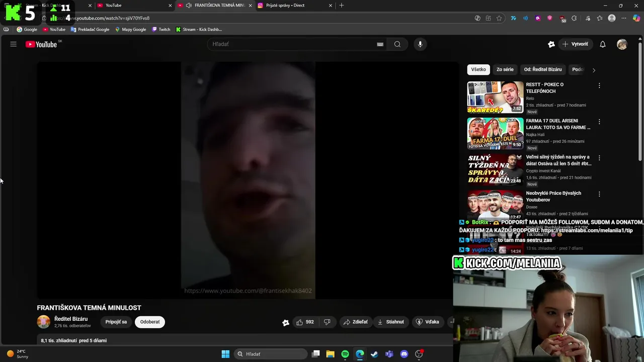The width and height of the screenshot is (644, 362).
Task: Bookmark this page with star icon
Action: coord(499,18)
